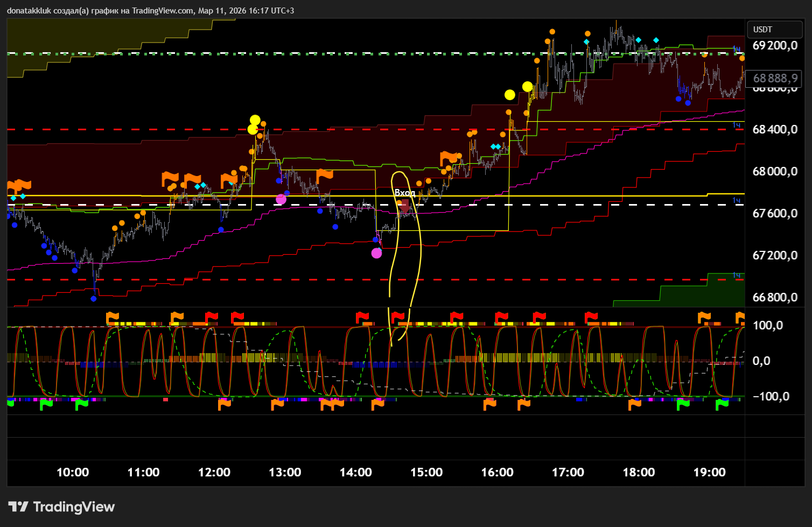812x527 pixels.
Task: Select the "Вход" text annotation
Action: click(404, 193)
